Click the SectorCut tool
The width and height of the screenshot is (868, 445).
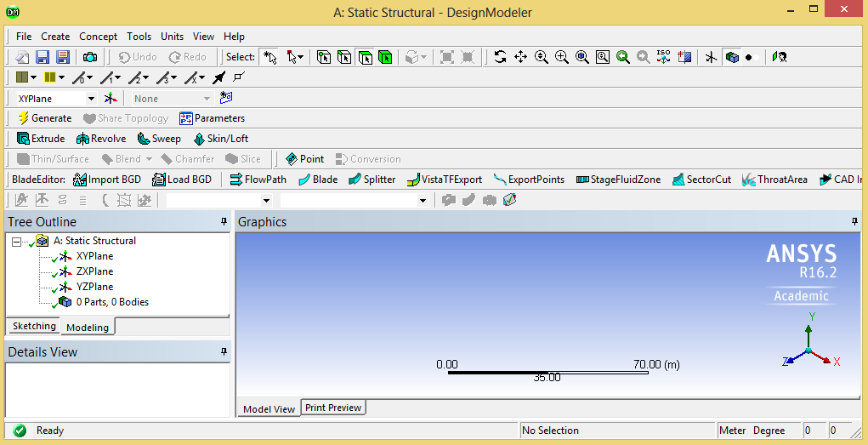pyautogui.click(x=701, y=180)
